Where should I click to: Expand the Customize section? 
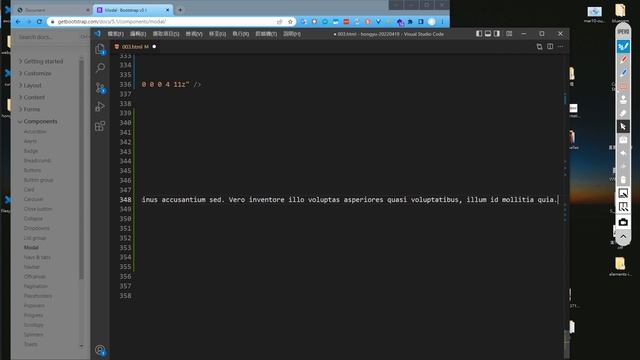click(35, 73)
